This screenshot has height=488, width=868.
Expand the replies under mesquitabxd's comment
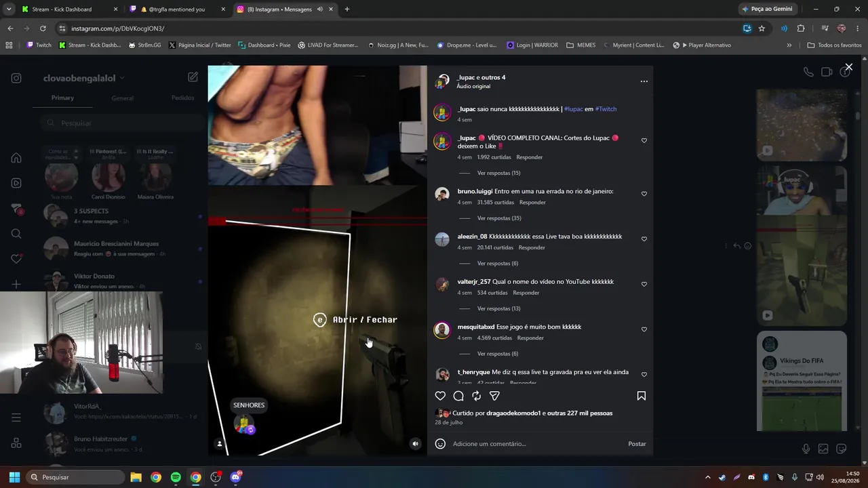click(x=497, y=354)
